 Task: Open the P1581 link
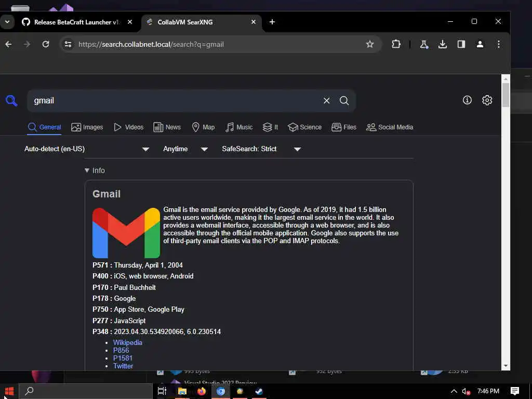point(123,358)
